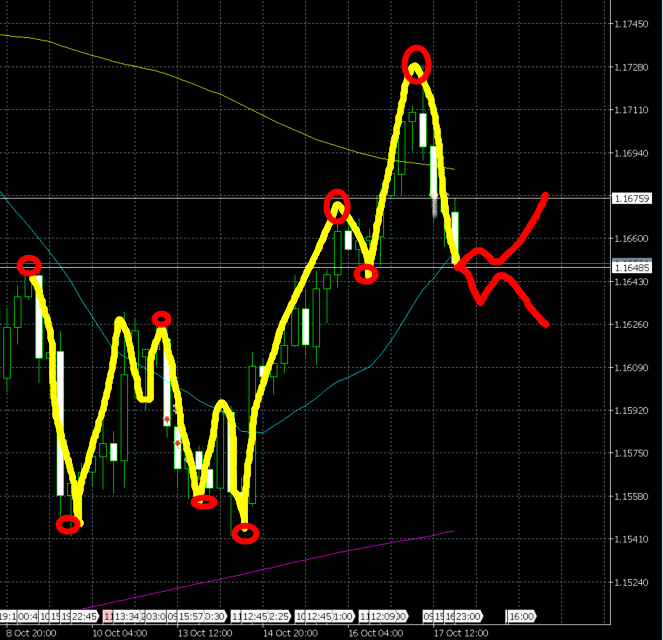Screen dimensions: 663x640
Task: Click the tip of the upward red projection
Action: pyautogui.click(x=546, y=194)
